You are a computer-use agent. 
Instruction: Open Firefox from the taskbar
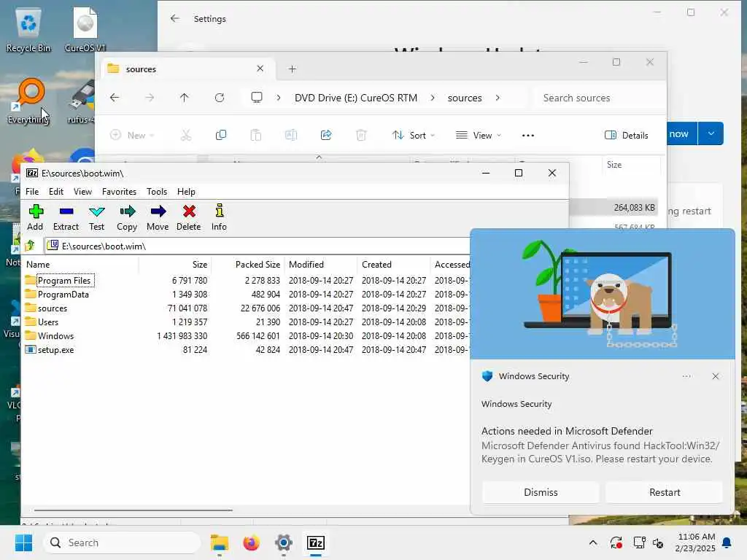pyautogui.click(x=252, y=542)
